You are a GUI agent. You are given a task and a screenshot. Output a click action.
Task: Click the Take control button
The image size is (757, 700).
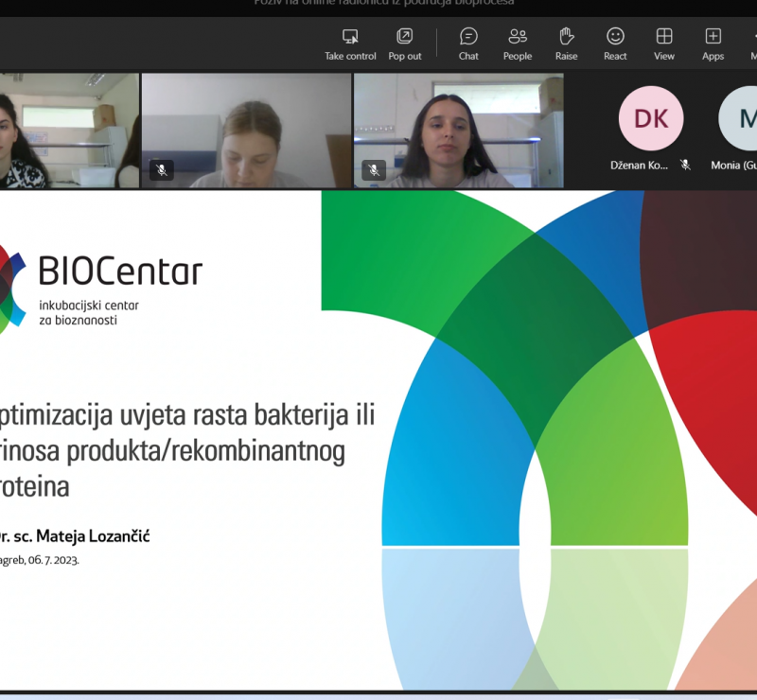pos(350,44)
